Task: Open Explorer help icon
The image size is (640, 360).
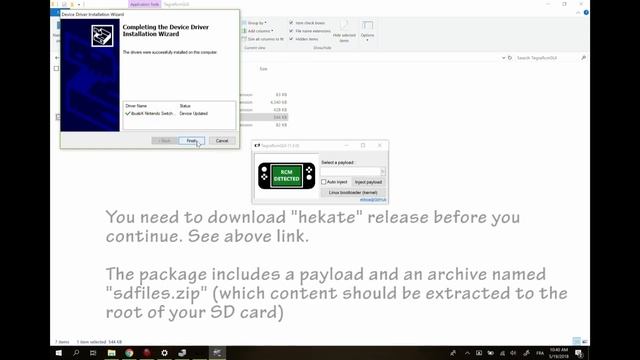Action: pyautogui.click(x=586, y=13)
